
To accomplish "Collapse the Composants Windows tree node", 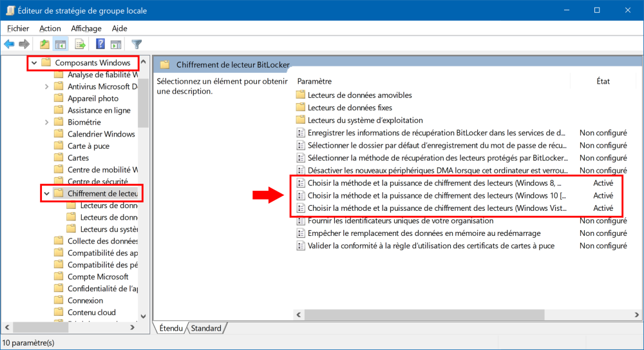I will pos(34,63).
